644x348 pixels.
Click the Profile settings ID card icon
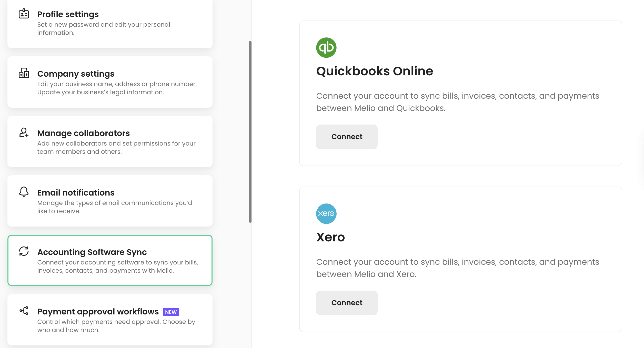pyautogui.click(x=24, y=14)
